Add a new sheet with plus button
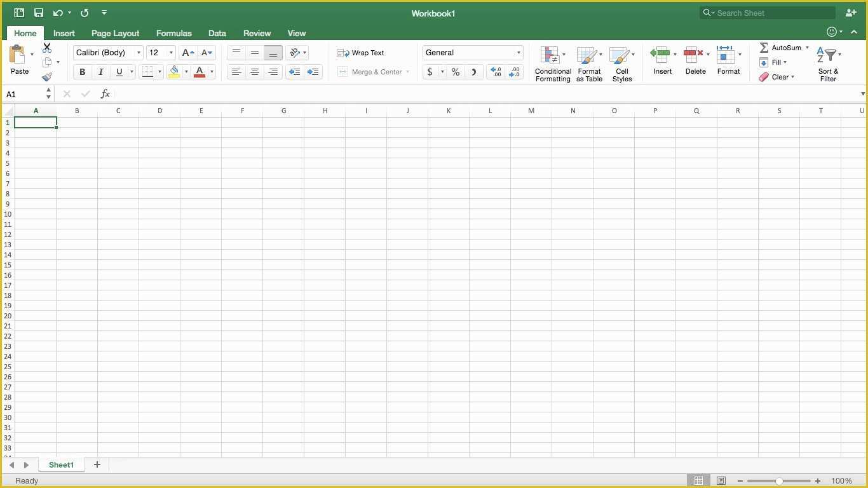The width and height of the screenshot is (868, 488). (97, 464)
